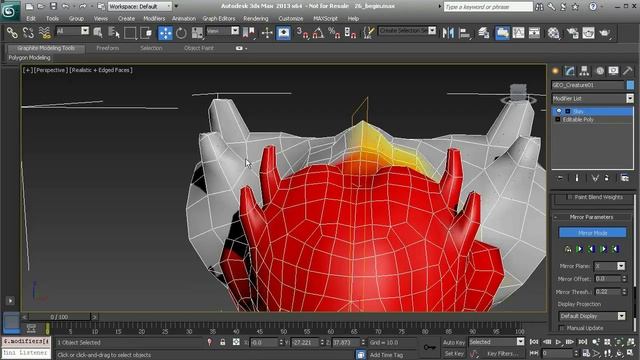Choose the Bind to Space Warp tool
Viewport: 640px width, 360px height.
[44, 33]
